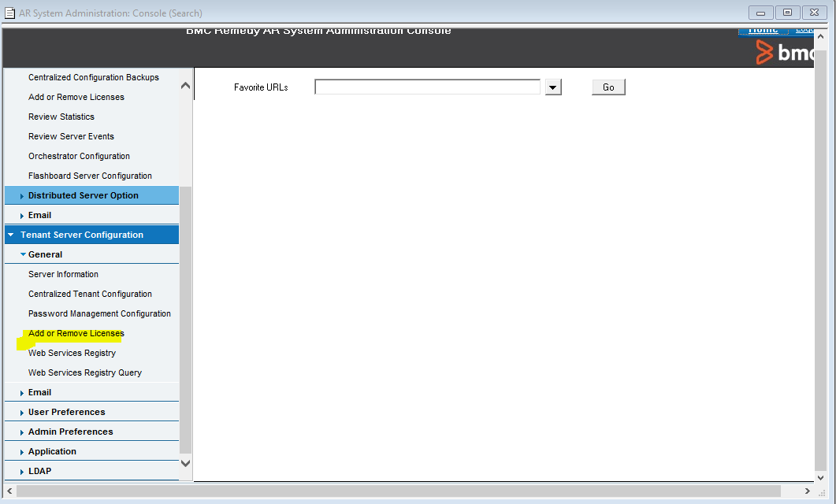
Task: Click the document icon in title bar
Action: (9, 13)
